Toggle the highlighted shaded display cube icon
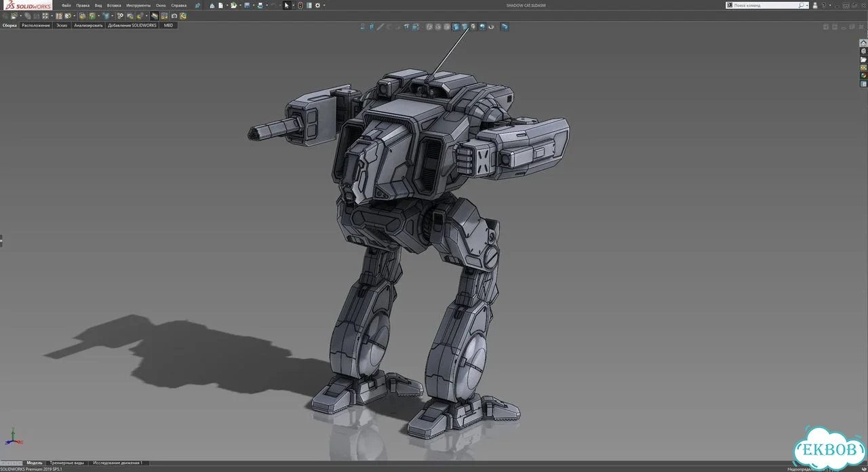Screen dimensions: 868x472 [455, 27]
